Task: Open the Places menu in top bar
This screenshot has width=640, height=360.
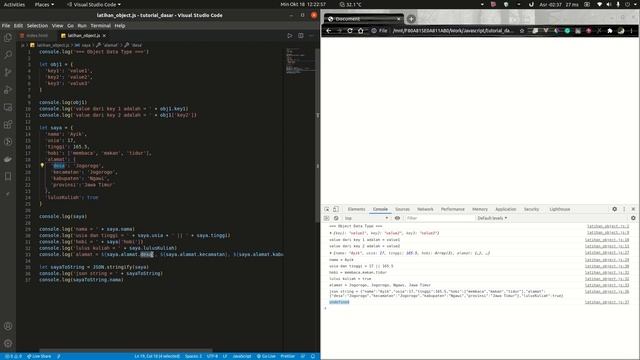Action: (44, 4)
